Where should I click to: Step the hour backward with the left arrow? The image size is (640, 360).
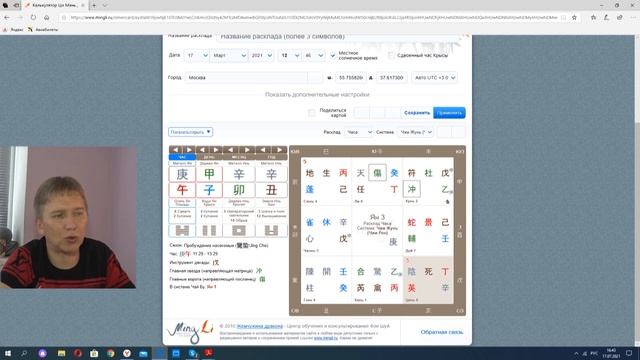[x=176, y=150]
